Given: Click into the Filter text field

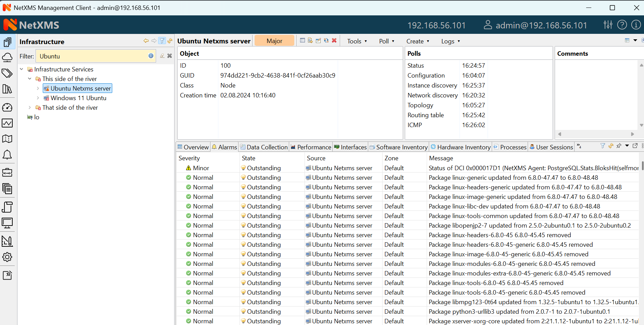Looking at the screenshot, I should (92, 56).
